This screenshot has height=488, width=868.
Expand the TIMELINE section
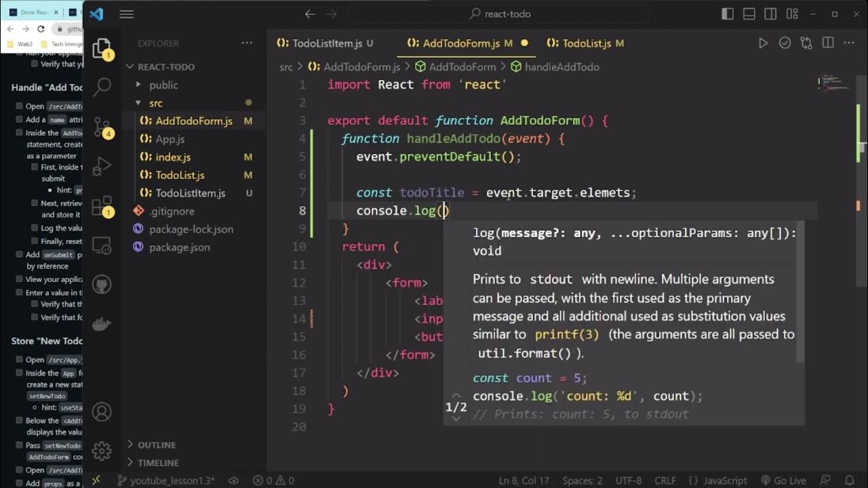click(x=158, y=463)
